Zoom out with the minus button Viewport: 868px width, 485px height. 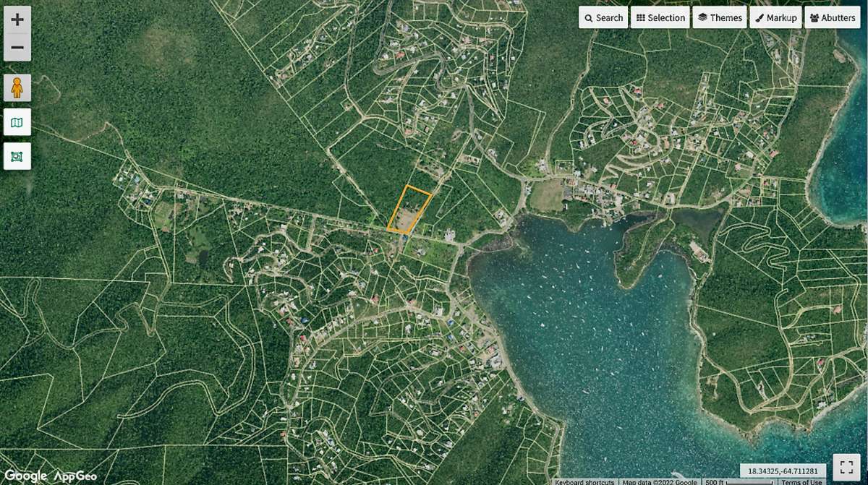[x=17, y=48]
